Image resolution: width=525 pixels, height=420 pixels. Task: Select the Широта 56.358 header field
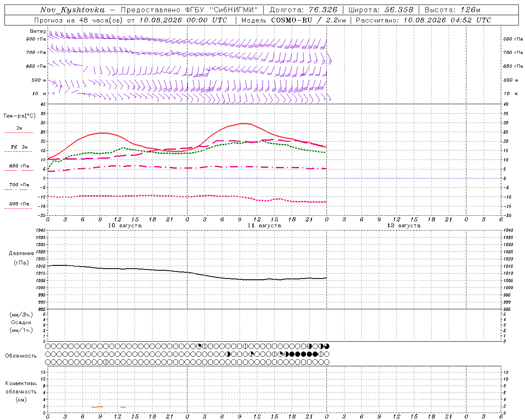click(x=381, y=10)
